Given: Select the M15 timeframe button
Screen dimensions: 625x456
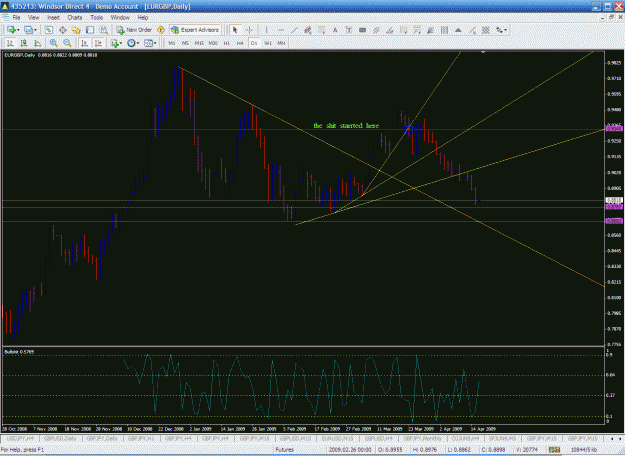Looking at the screenshot, I should tap(199, 43).
